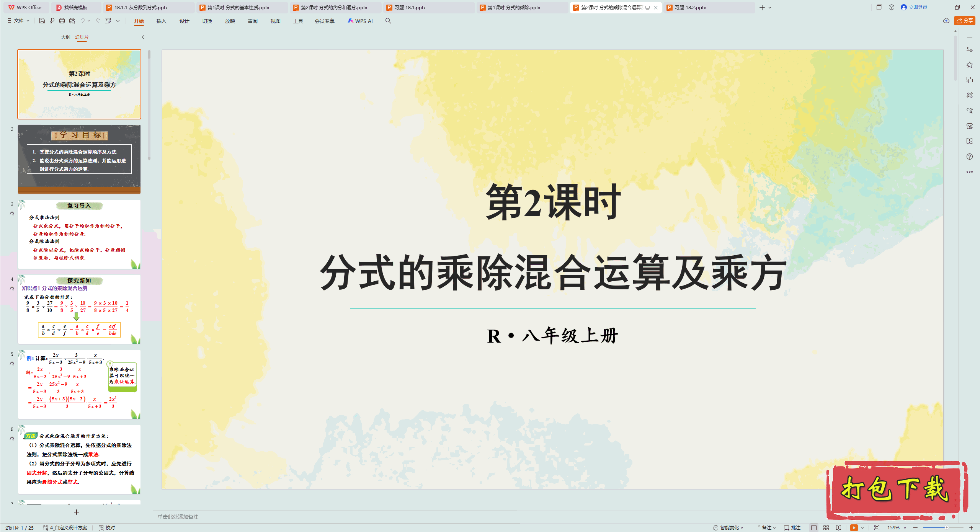Click the red 打包下载 button

coord(897,490)
